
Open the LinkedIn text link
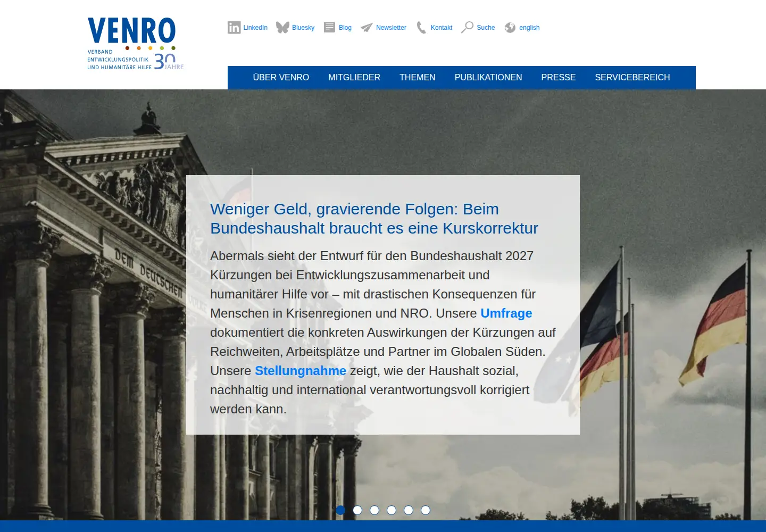click(255, 28)
